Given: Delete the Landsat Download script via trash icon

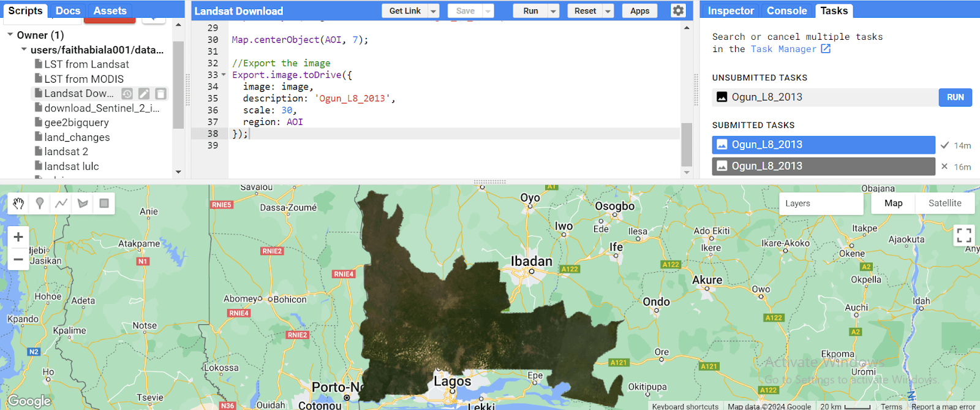Looking at the screenshot, I should coord(160,94).
